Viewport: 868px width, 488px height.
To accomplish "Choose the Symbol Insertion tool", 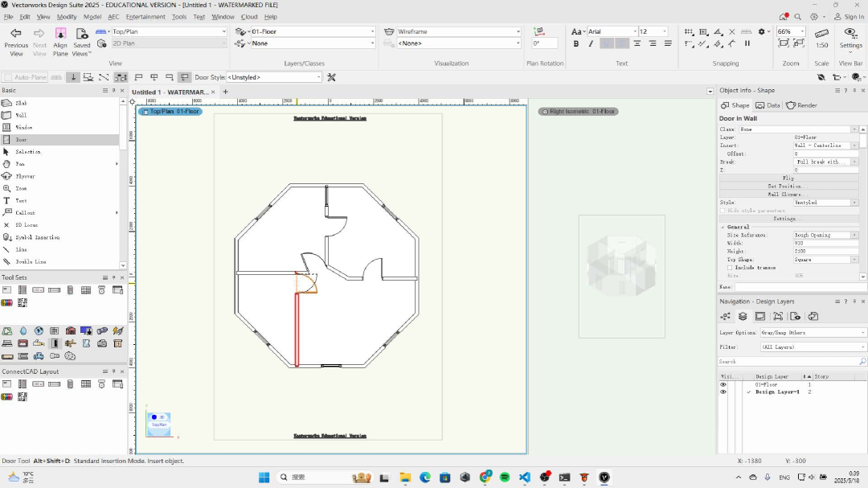I will pos(37,237).
